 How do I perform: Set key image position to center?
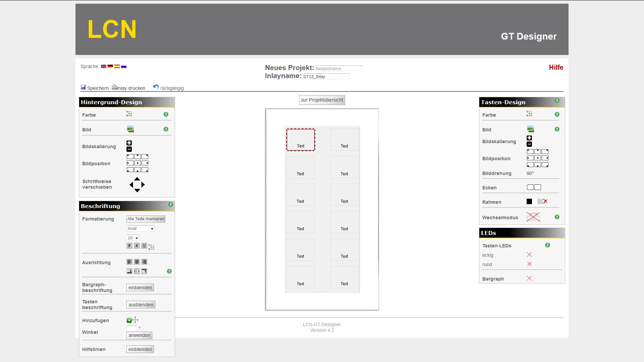(x=538, y=158)
